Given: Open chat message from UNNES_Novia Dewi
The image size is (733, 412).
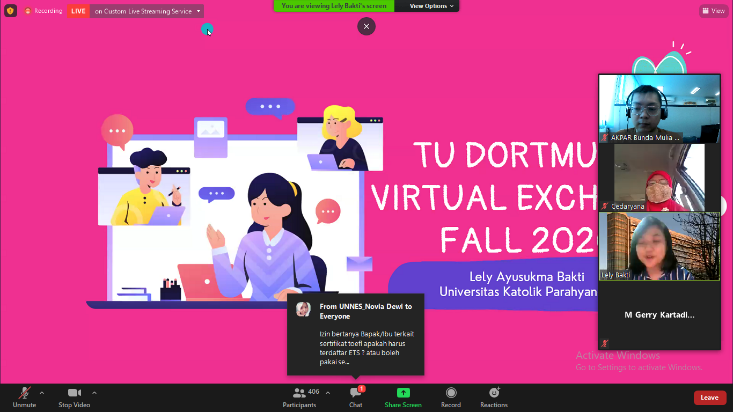Looking at the screenshot, I should [x=356, y=334].
